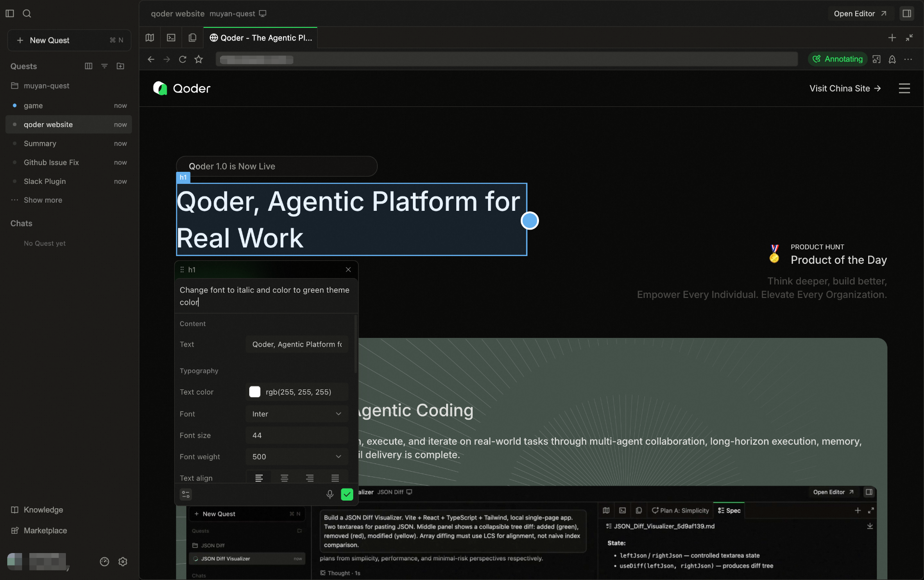Go back in the embedded browser

151,59
